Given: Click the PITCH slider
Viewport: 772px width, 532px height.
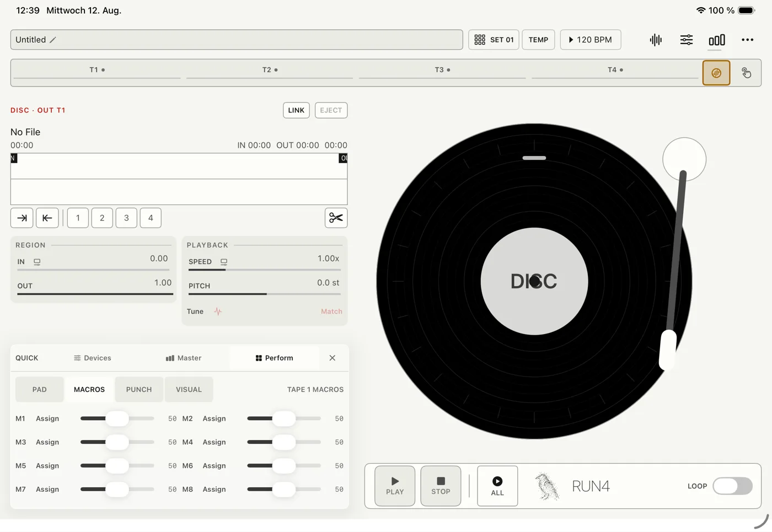Looking at the screenshot, I should [x=265, y=294].
